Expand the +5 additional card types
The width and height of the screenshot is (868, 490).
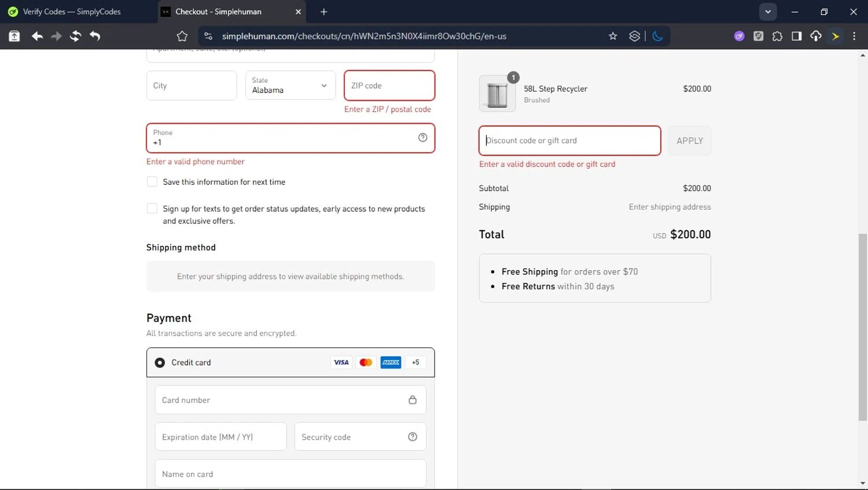[415, 363]
